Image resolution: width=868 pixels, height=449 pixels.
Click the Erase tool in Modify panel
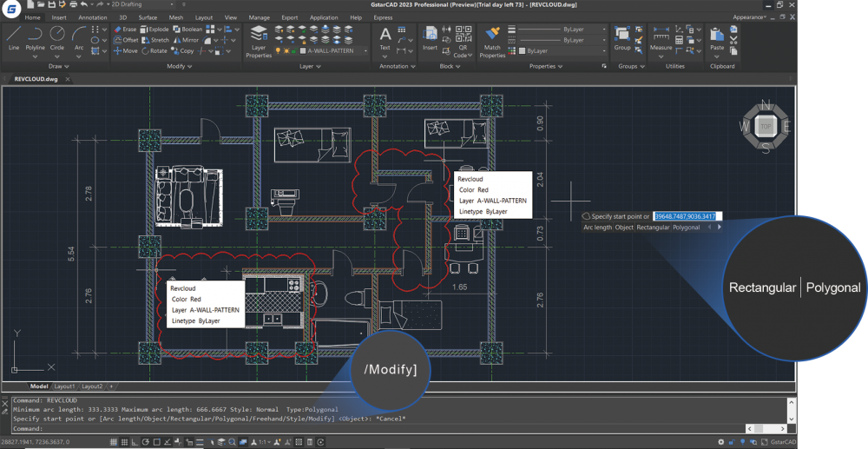point(125,30)
